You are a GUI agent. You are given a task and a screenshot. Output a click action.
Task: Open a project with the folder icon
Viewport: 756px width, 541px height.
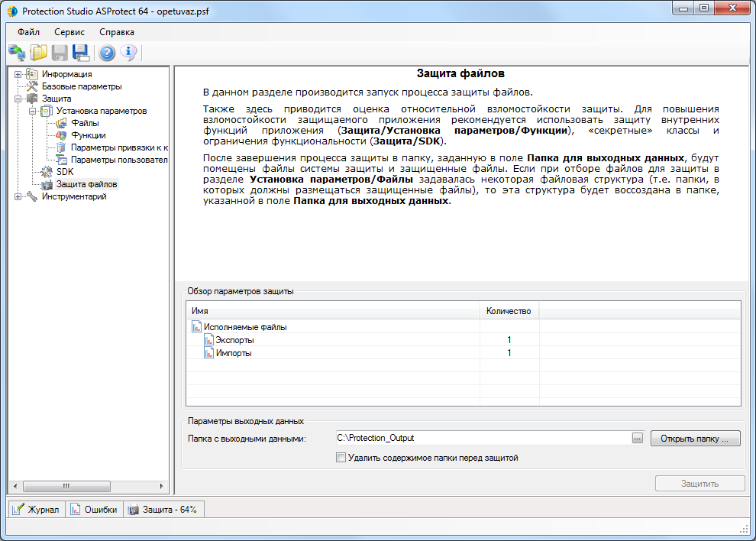point(39,53)
